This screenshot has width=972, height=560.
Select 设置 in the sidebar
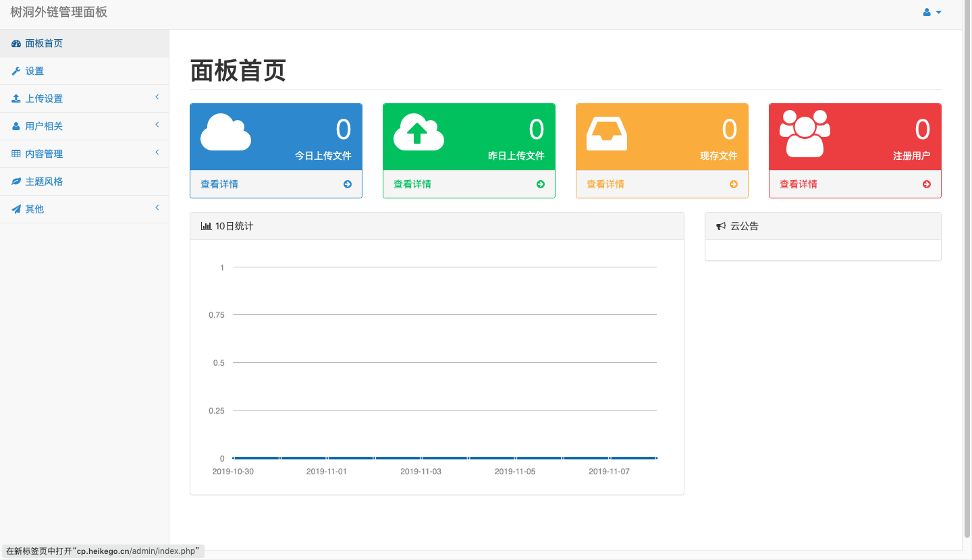click(x=34, y=70)
